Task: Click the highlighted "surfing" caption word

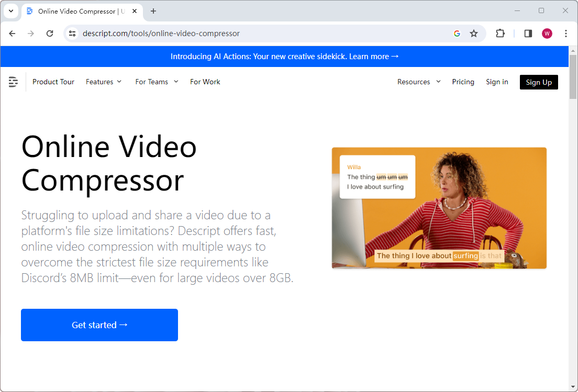Action: pos(465,256)
